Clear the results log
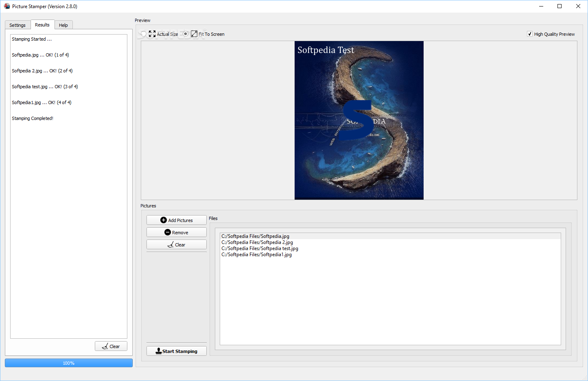 tap(111, 346)
